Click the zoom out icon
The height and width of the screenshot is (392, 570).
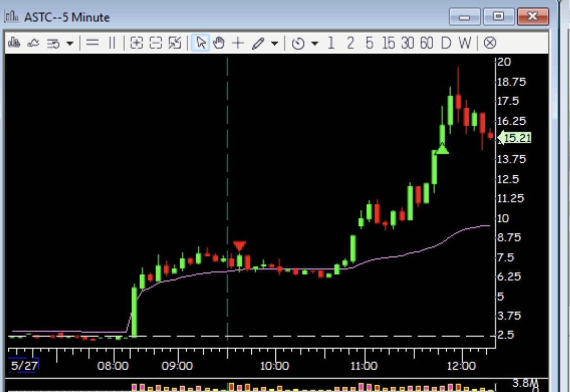click(155, 43)
